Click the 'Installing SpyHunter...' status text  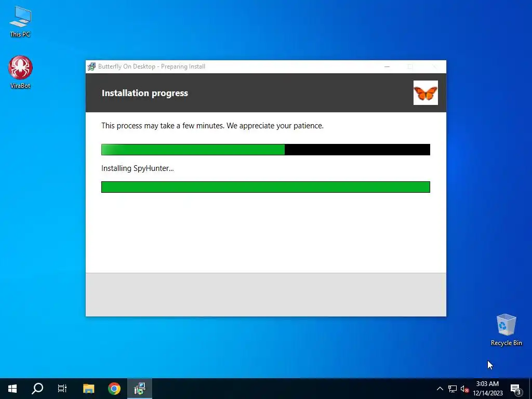137,168
